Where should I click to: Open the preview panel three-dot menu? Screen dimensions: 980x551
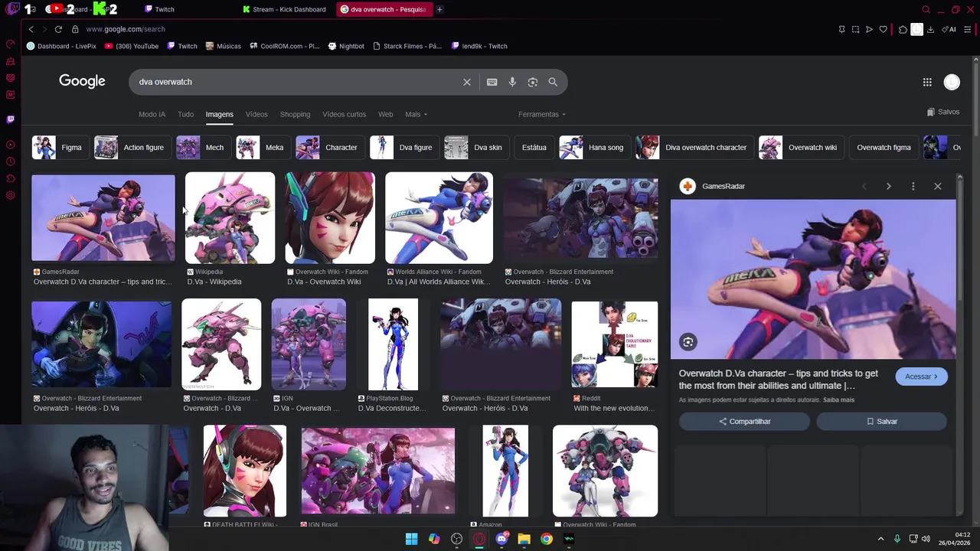click(913, 186)
